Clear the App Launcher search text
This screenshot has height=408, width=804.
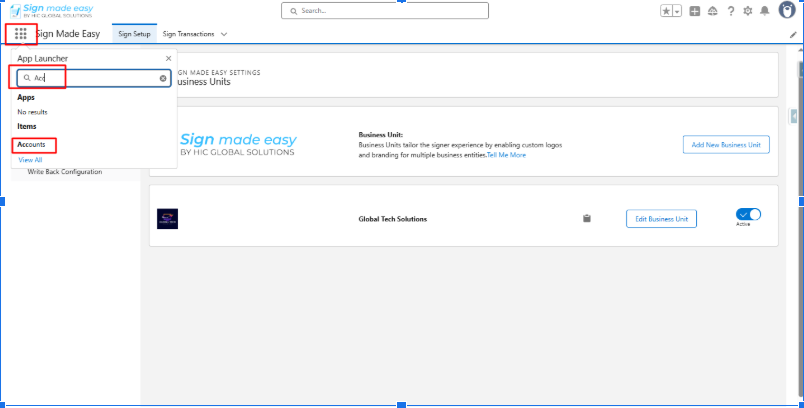point(163,78)
